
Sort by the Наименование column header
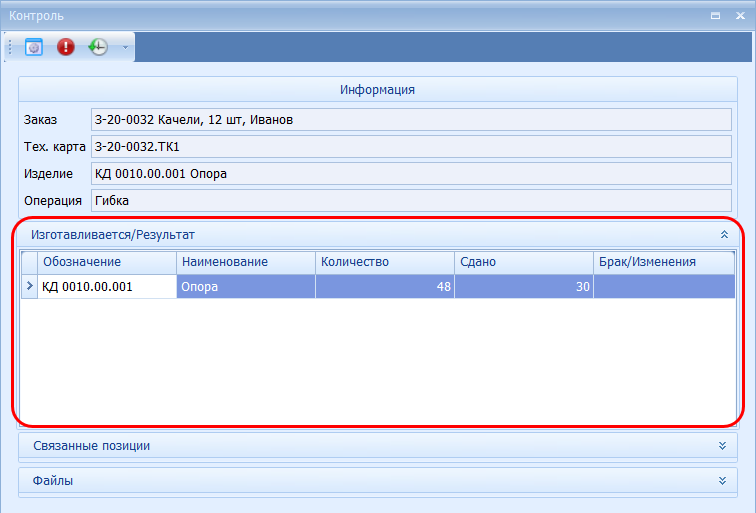point(245,262)
